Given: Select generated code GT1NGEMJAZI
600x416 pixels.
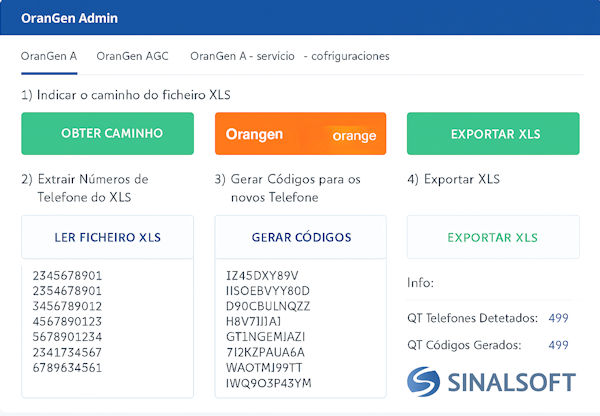Looking at the screenshot, I should [x=266, y=337].
